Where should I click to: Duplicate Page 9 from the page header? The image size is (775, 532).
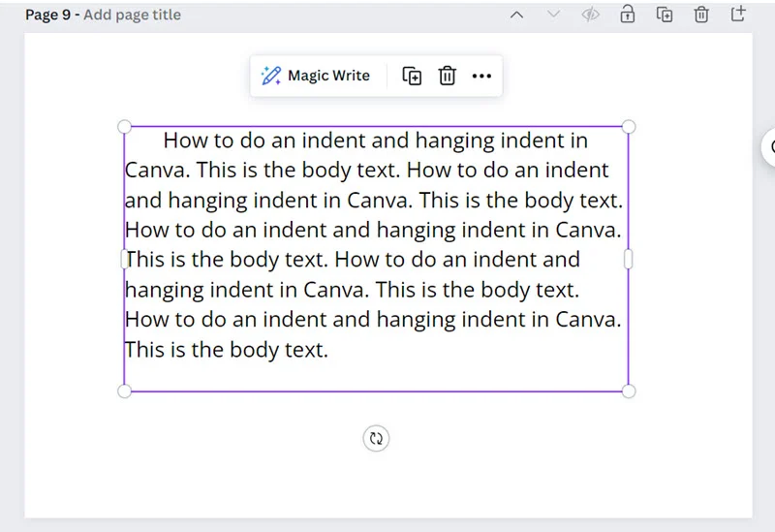click(665, 15)
